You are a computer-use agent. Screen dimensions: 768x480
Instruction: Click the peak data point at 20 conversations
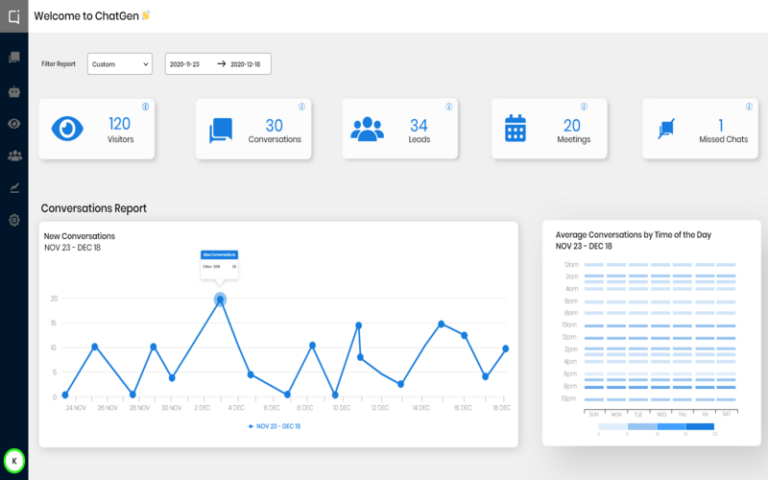220,299
